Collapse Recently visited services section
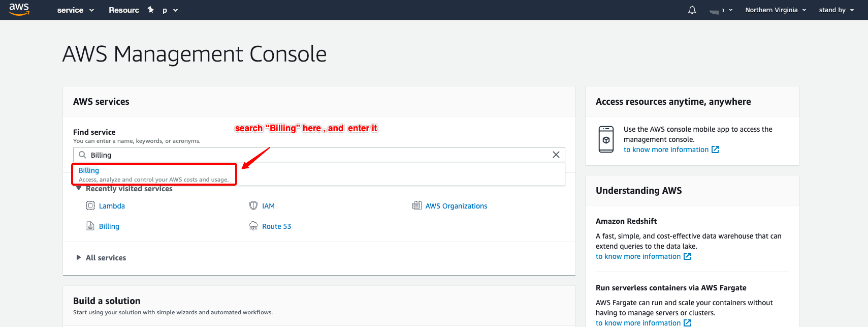 point(78,189)
